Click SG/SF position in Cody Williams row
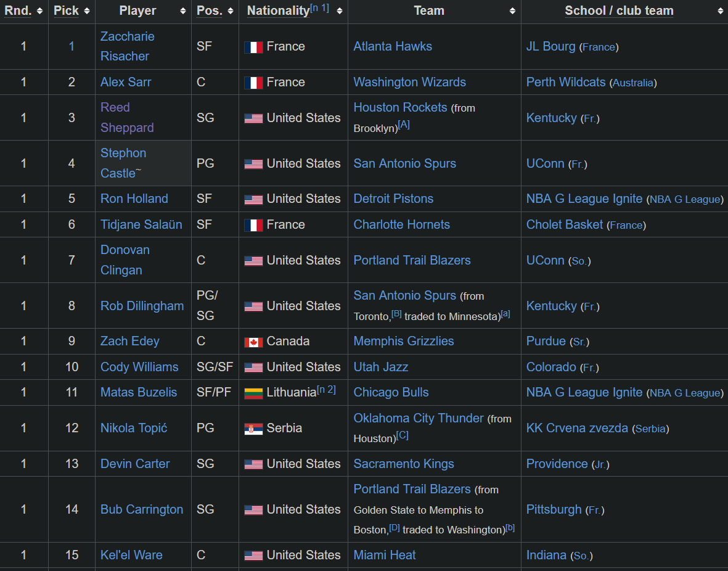 click(x=215, y=367)
